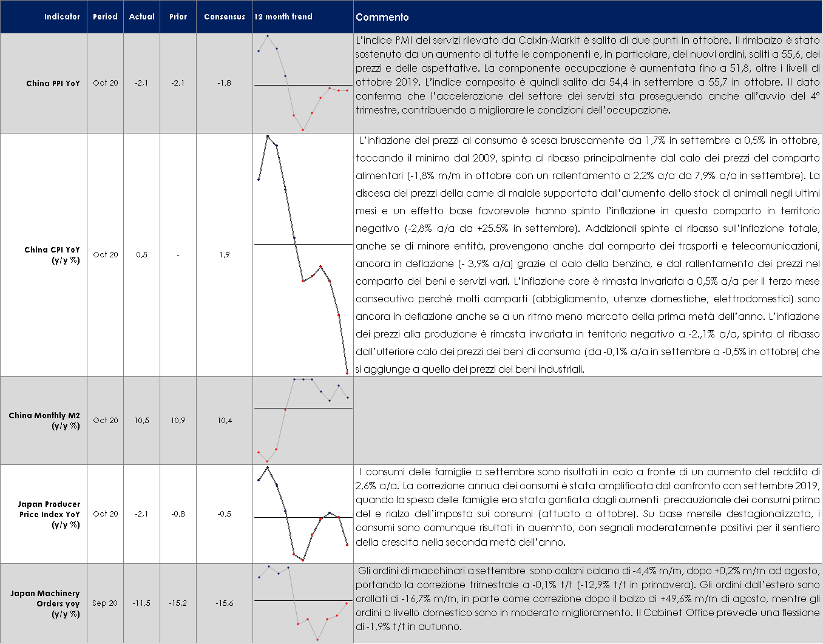Select the China PPI YoY row label
Image resolution: width=823 pixels, height=644 pixels.
click(53, 83)
